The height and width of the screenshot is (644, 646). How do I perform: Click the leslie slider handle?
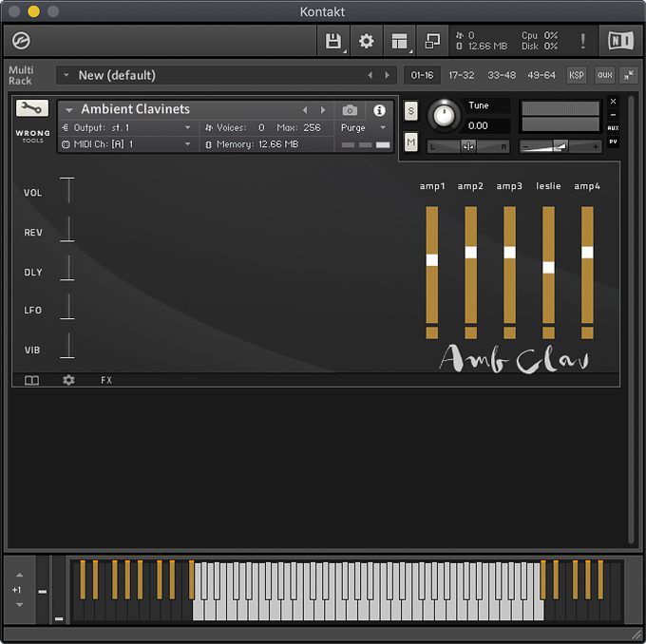[x=548, y=268]
